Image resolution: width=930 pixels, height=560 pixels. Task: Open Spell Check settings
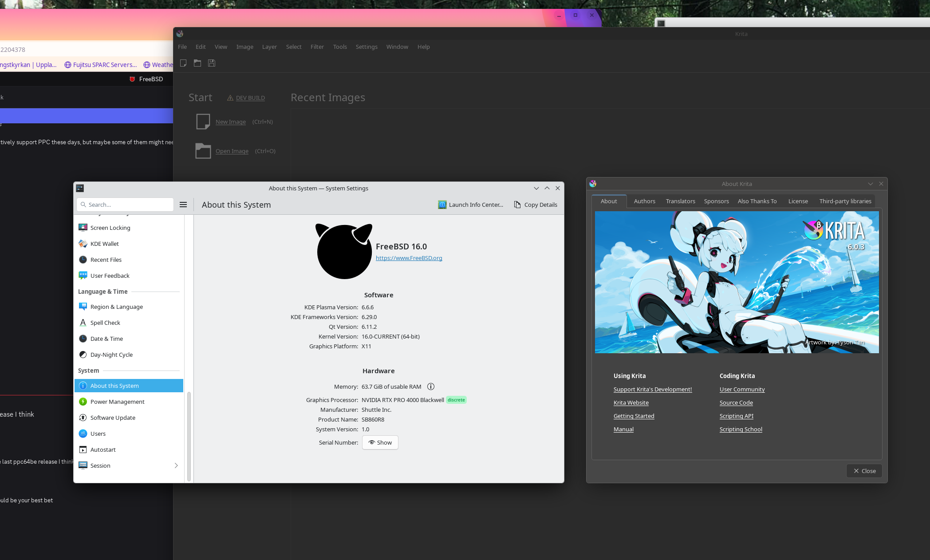click(x=129, y=323)
